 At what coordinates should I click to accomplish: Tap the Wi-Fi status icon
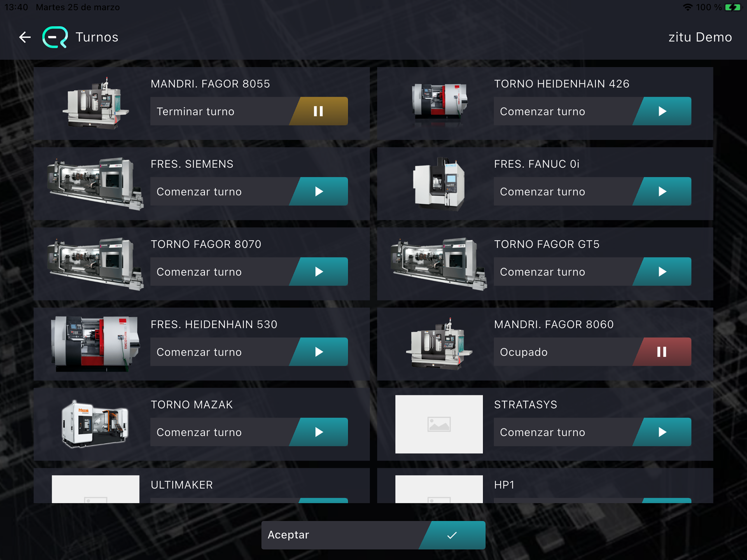pyautogui.click(x=688, y=7)
